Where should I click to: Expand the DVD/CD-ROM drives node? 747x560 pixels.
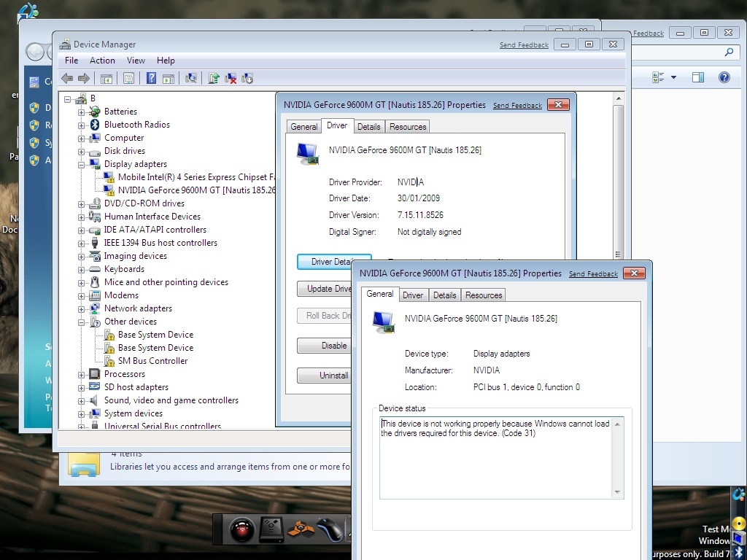click(82, 204)
